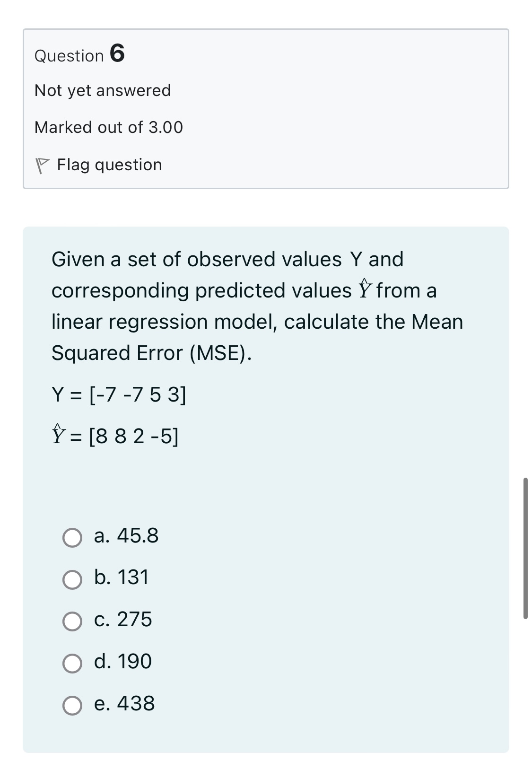Click the Not yet answered status text
The width and height of the screenshot is (532, 761).
pyautogui.click(x=102, y=90)
